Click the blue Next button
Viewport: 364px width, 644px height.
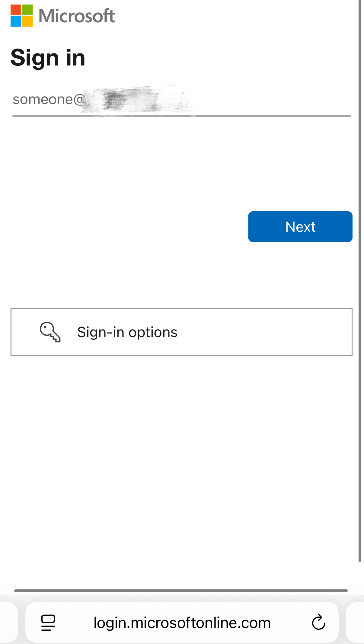[x=300, y=227]
